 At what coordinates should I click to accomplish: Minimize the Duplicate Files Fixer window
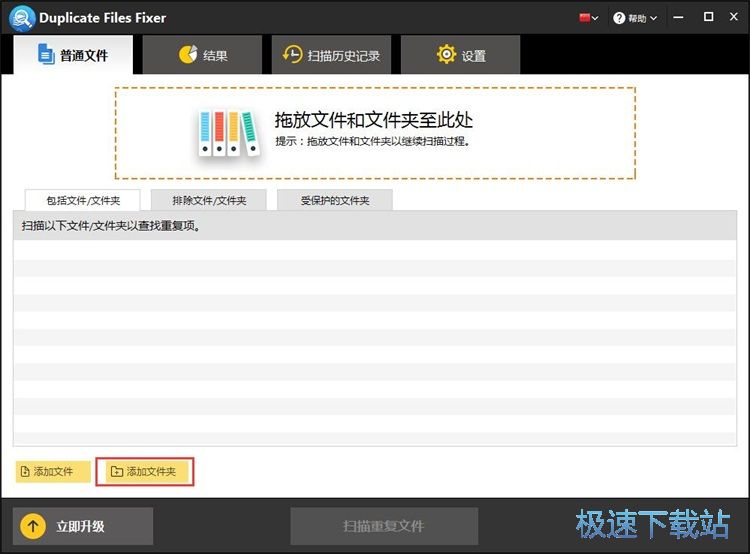coord(678,18)
